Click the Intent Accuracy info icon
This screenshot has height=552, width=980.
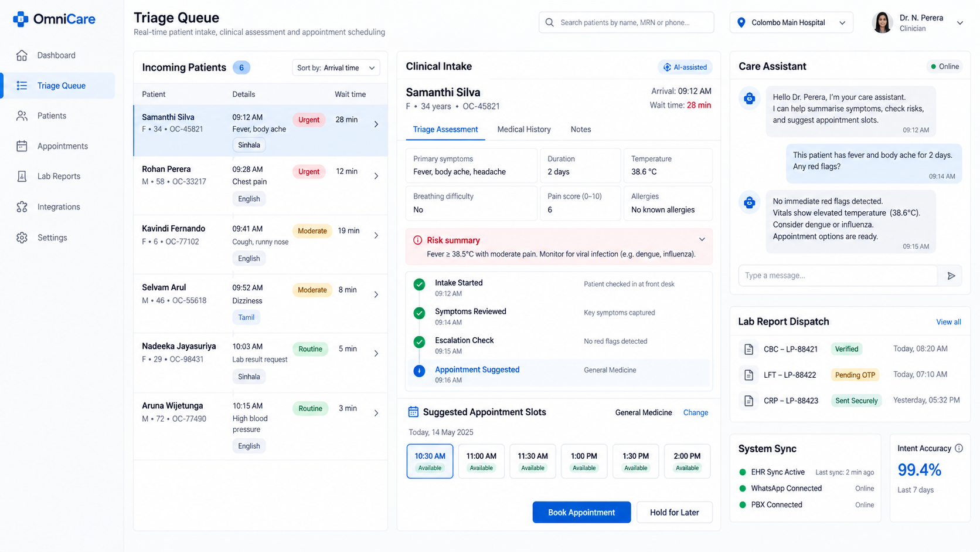959,448
